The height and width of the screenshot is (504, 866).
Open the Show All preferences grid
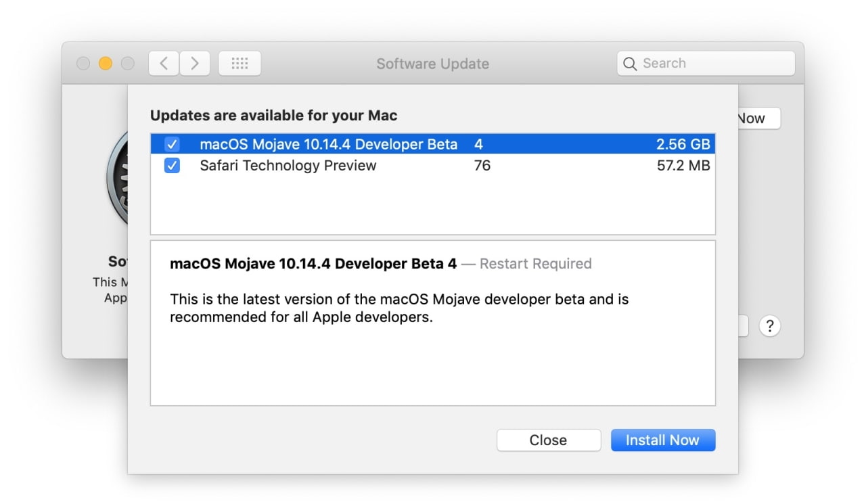click(240, 64)
